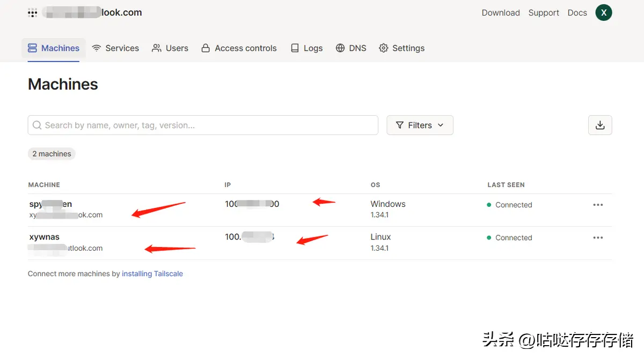The height and width of the screenshot is (358, 644).
Task: Open options menu for the Windows machine
Action: click(598, 205)
